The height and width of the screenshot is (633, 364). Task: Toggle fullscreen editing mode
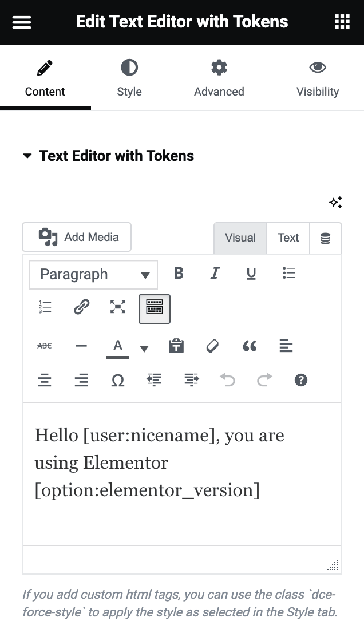(118, 309)
